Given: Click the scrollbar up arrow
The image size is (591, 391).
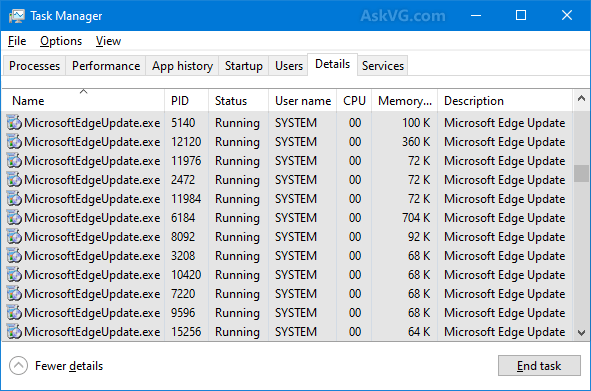Looking at the screenshot, I should click(581, 99).
